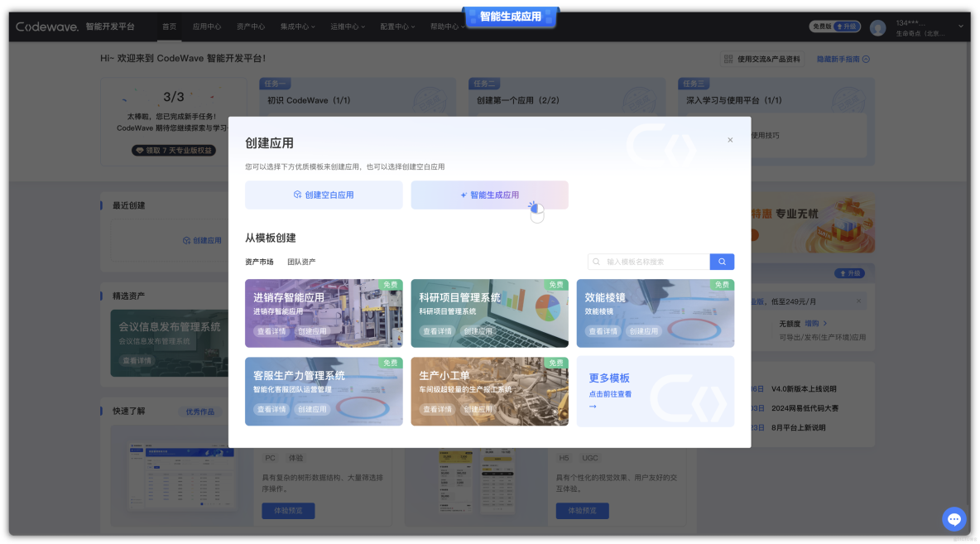Screen dimensions: 980x544
Task: Click the 领取7天专业版权益 badge
Action: [175, 150]
